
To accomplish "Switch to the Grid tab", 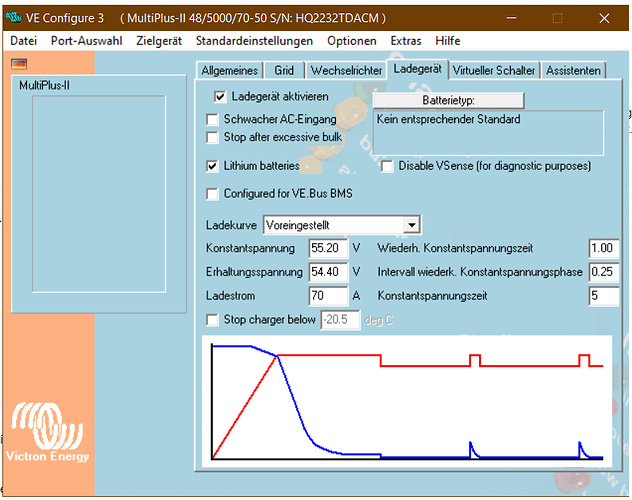I will click(x=284, y=71).
